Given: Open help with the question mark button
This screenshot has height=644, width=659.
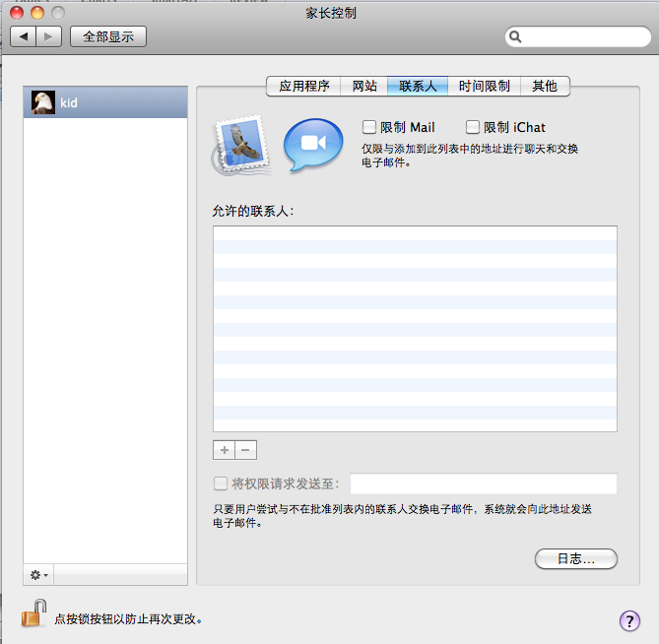Looking at the screenshot, I should pyautogui.click(x=629, y=621).
